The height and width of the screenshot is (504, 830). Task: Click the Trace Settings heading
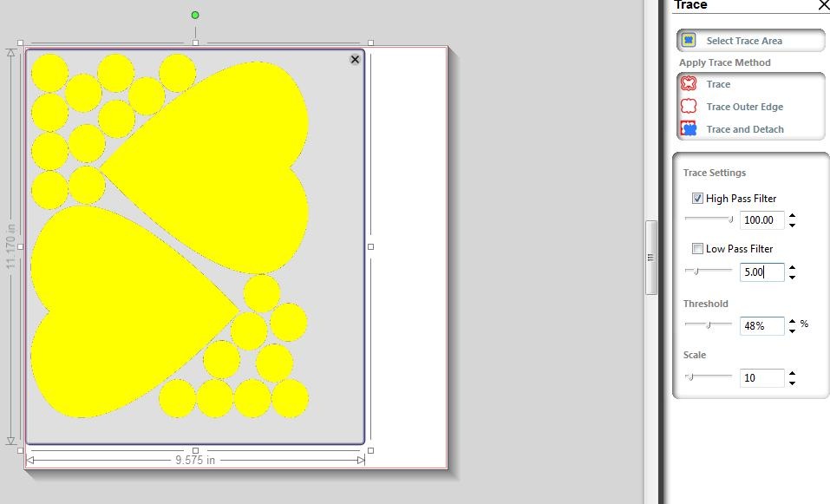[x=714, y=173]
